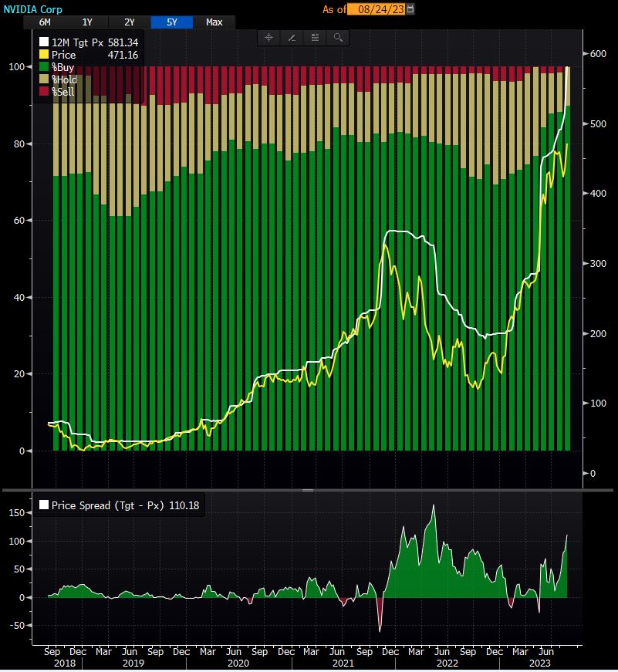Image resolution: width=618 pixels, height=672 pixels.
Task: Click the 110.18 price spread value
Action: click(184, 505)
